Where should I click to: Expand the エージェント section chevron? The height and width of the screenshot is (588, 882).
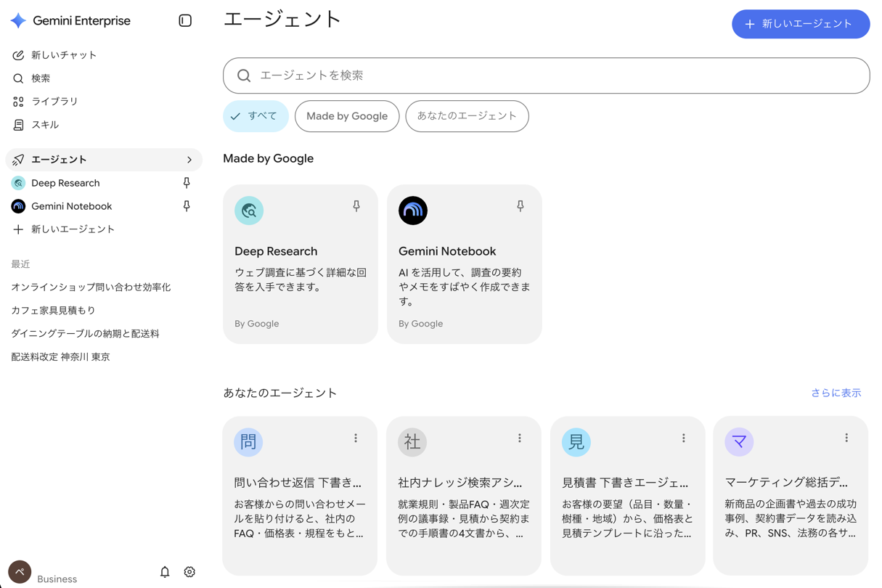click(189, 160)
